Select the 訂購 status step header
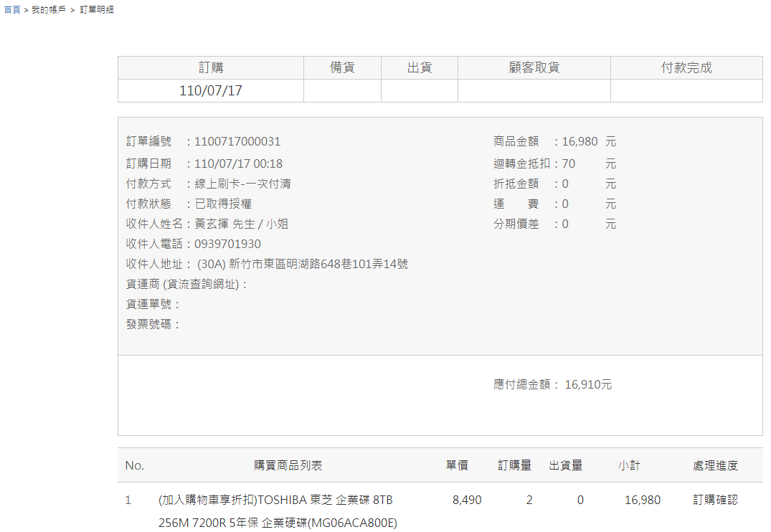This screenshot has height=532, width=771. pos(211,68)
